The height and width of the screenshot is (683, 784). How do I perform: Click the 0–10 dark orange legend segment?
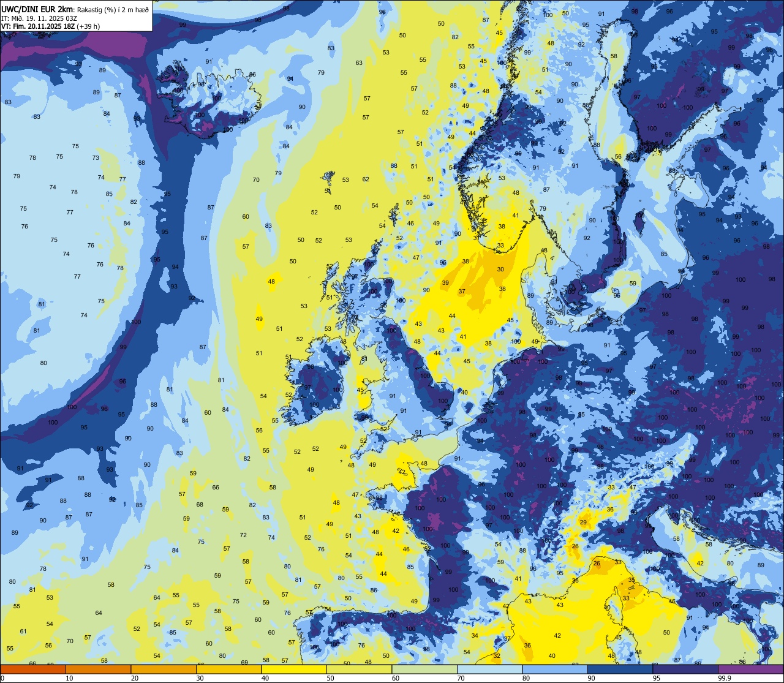(33, 669)
